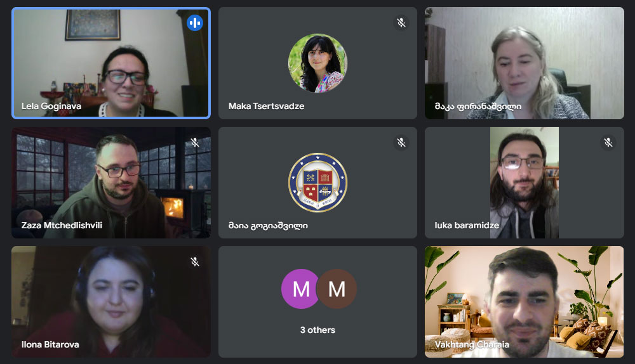The width and height of the screenshot is (635, 364).
Task: Click the Vakhtang Charaia name label
Action: coord(472,344)
